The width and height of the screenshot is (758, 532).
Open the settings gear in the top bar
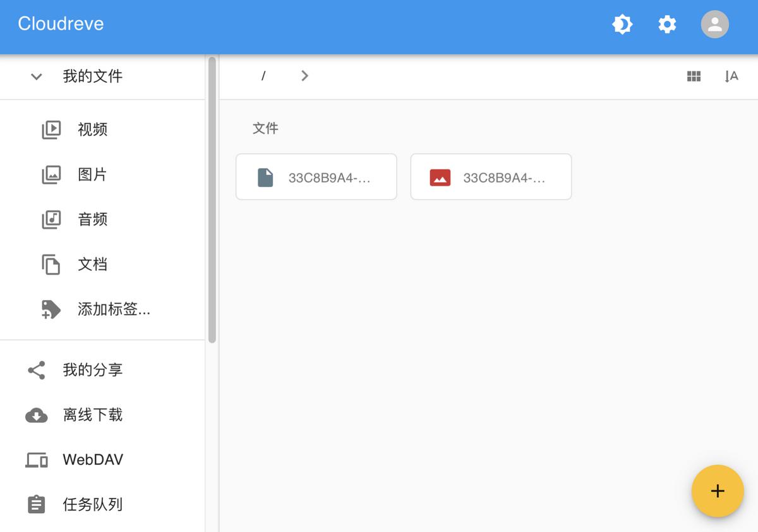pyautogui.click(x=667, y=24)
